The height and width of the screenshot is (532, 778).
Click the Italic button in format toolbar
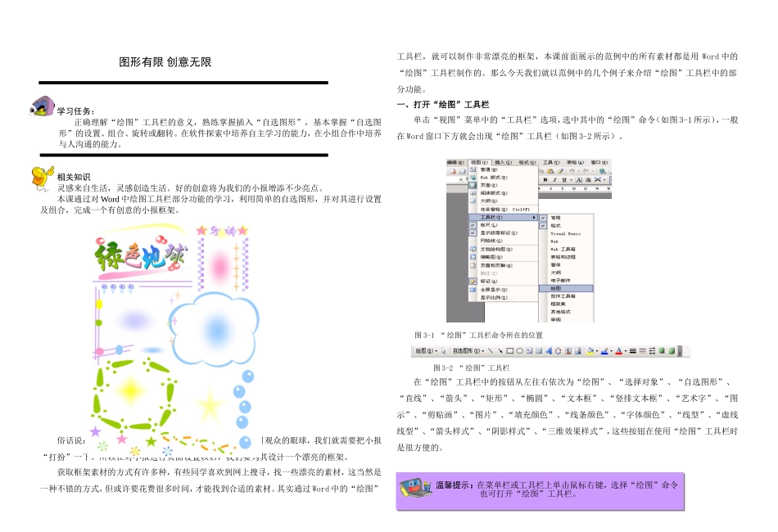[x=554, y=179]
